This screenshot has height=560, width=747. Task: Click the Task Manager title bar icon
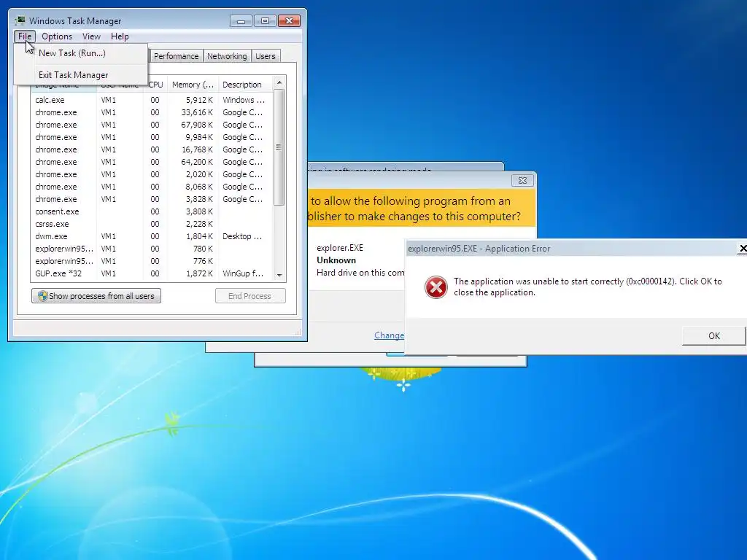tap(20, 20)
